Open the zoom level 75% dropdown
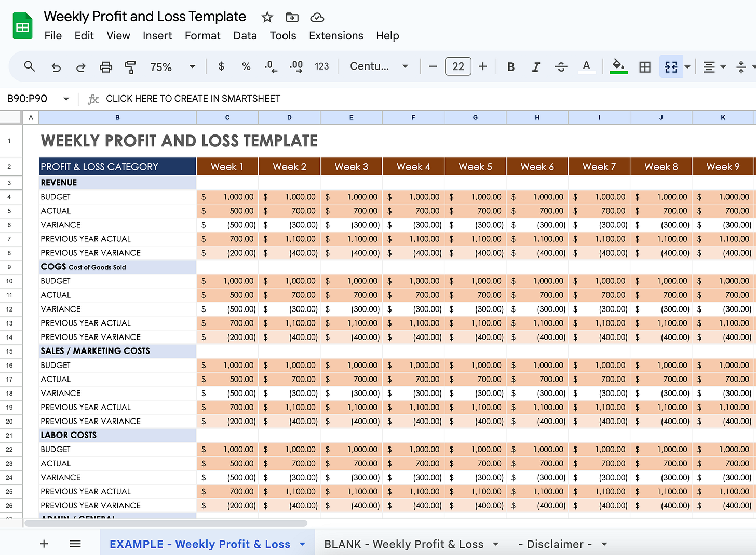Viewport: 756px width, 555px height. 172,66
